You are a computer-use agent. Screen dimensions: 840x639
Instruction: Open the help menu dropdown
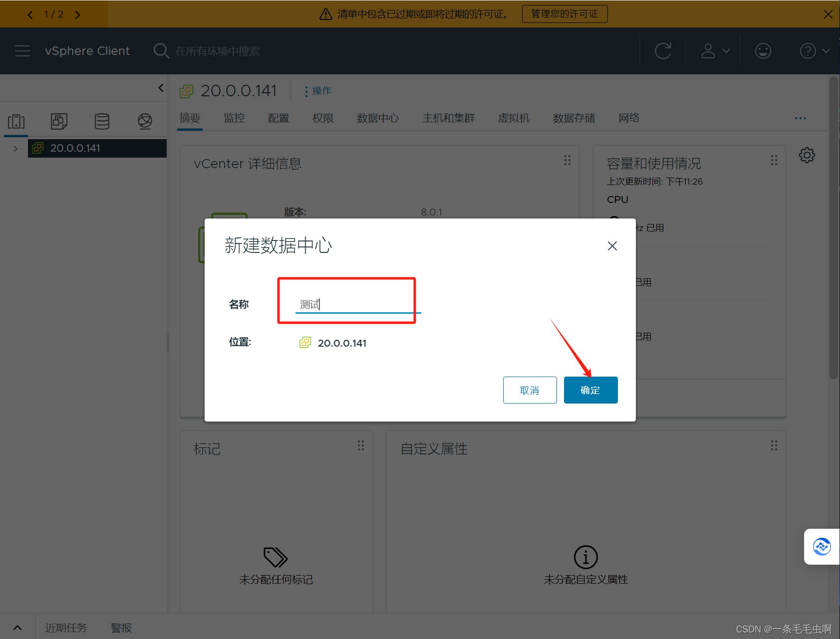point(814,51)
